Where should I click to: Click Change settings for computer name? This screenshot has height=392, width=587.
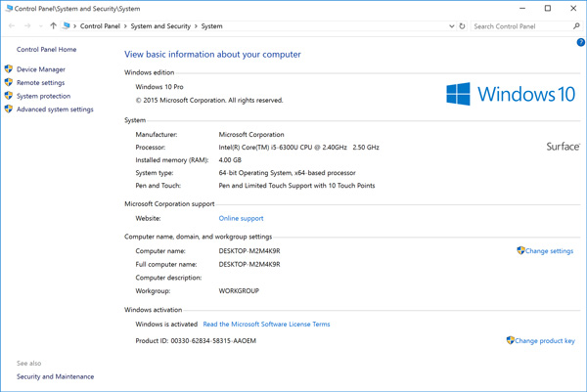tap(549, 251)
